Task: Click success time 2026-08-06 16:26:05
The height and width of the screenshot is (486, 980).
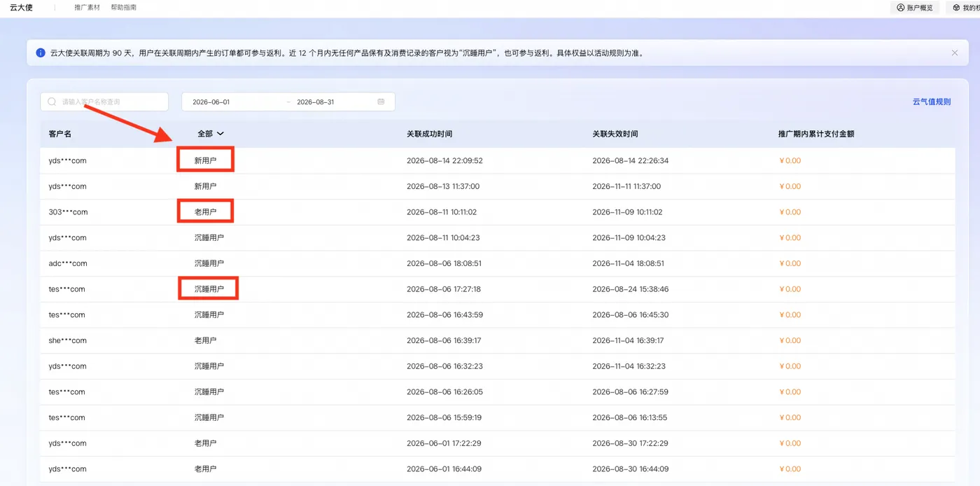Action: pyautogui.click(x=444, y=392)
